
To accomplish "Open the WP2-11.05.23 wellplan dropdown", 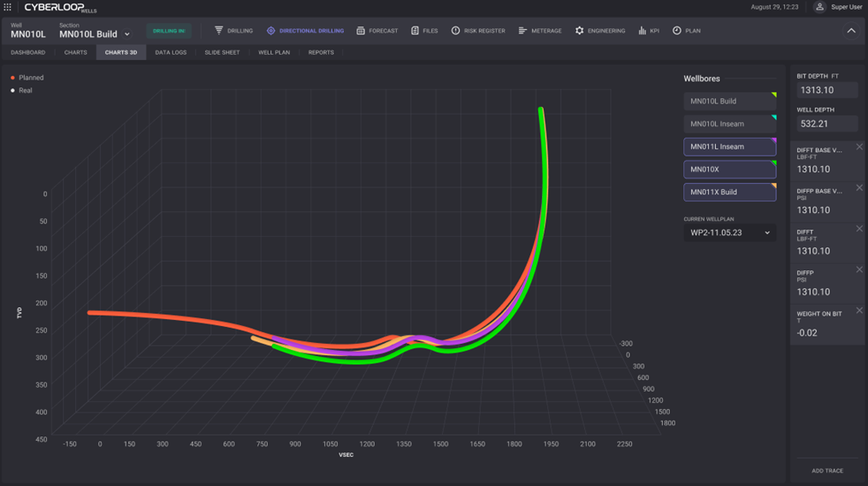I will (x=729, y=233).
